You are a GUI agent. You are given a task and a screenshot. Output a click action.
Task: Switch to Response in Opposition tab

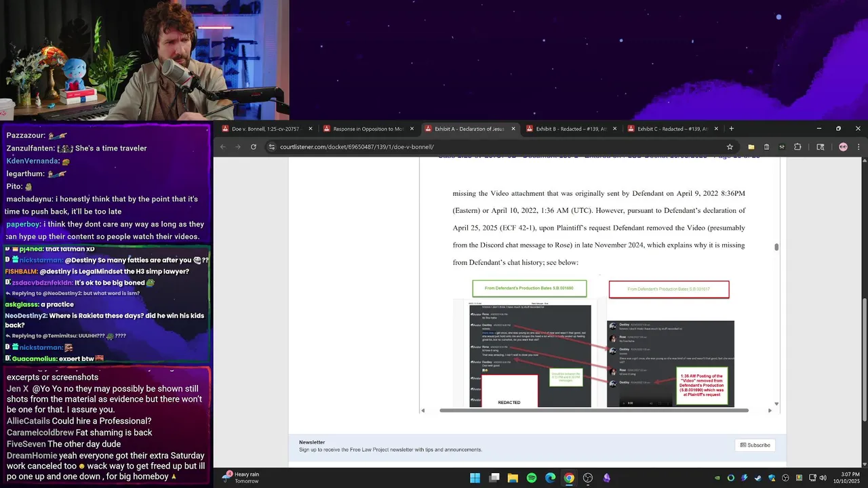click(x=368, y=129)
